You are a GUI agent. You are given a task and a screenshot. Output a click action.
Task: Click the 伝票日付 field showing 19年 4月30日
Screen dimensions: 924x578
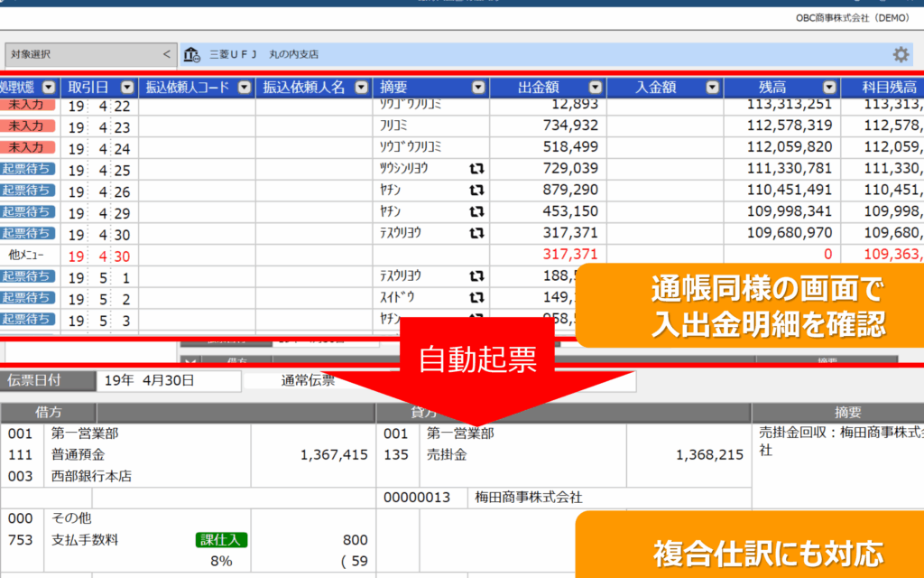click(168, 380)
